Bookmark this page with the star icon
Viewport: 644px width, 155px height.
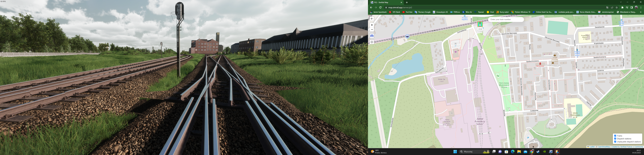pyautogui.click(x=617, y=8)
